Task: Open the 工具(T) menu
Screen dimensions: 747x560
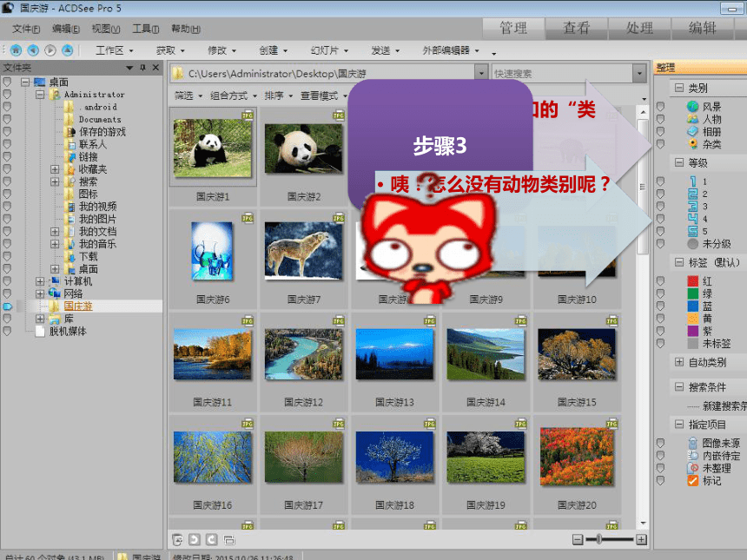Action: point(146,29)
